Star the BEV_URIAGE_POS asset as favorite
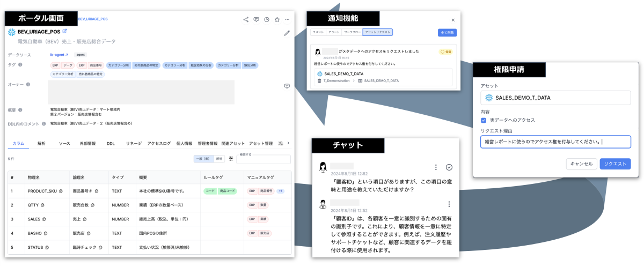644x266 pixels. (277, 19)
